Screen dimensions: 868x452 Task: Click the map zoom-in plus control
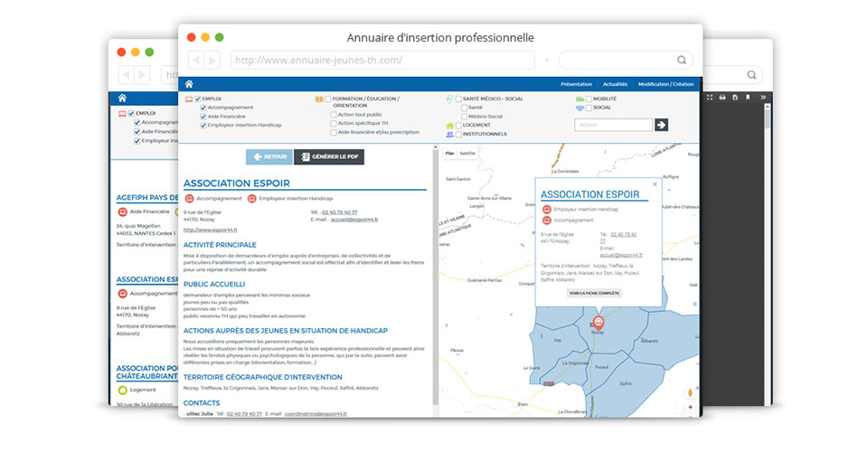[x=690, y=407]
